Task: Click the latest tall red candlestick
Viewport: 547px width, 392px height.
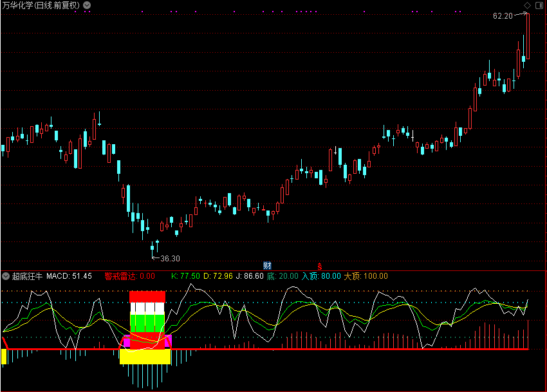Action: (x=528, y=36)
